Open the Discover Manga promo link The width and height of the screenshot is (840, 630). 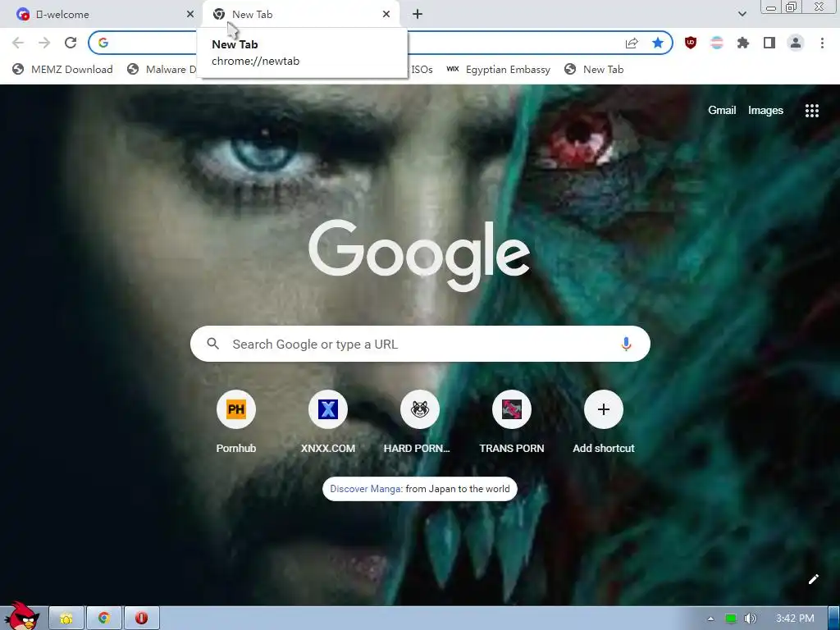click(x=365, y=489)
